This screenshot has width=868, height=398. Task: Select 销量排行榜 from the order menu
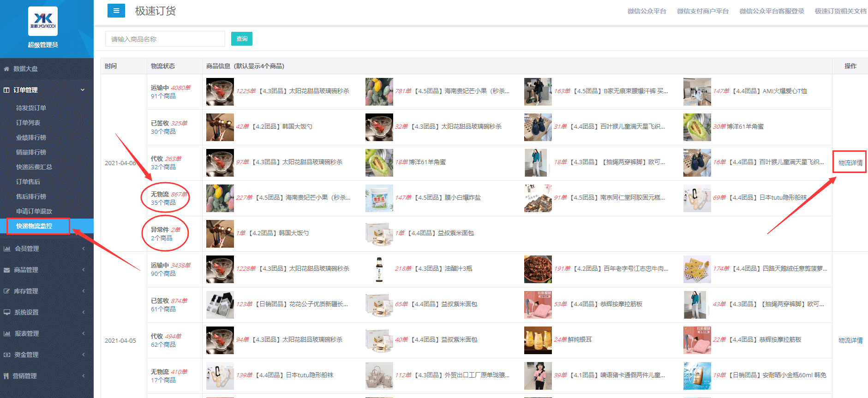(31, 152)
